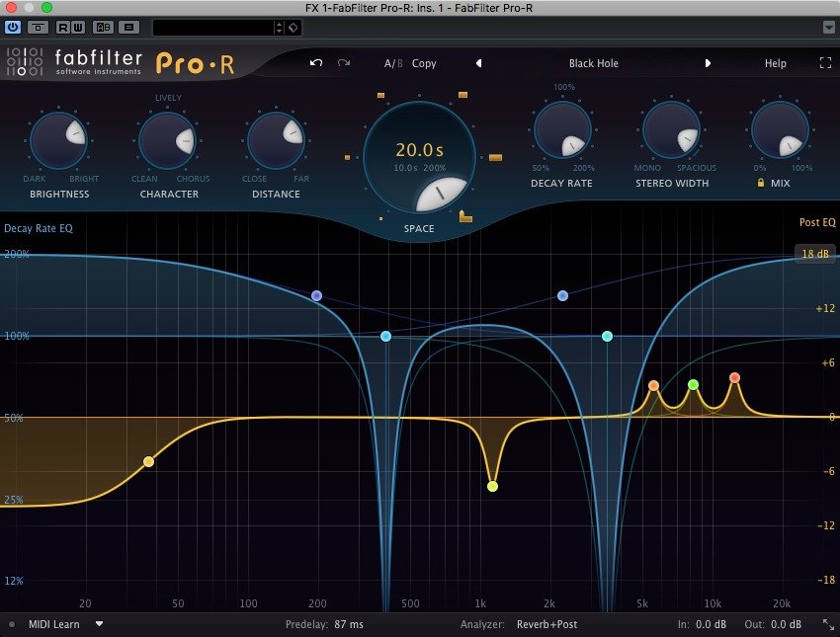The width and height of the screenshot is (840, 637).
Task: Select the blue decay EQ node near 2k
Action: [562, 295]
